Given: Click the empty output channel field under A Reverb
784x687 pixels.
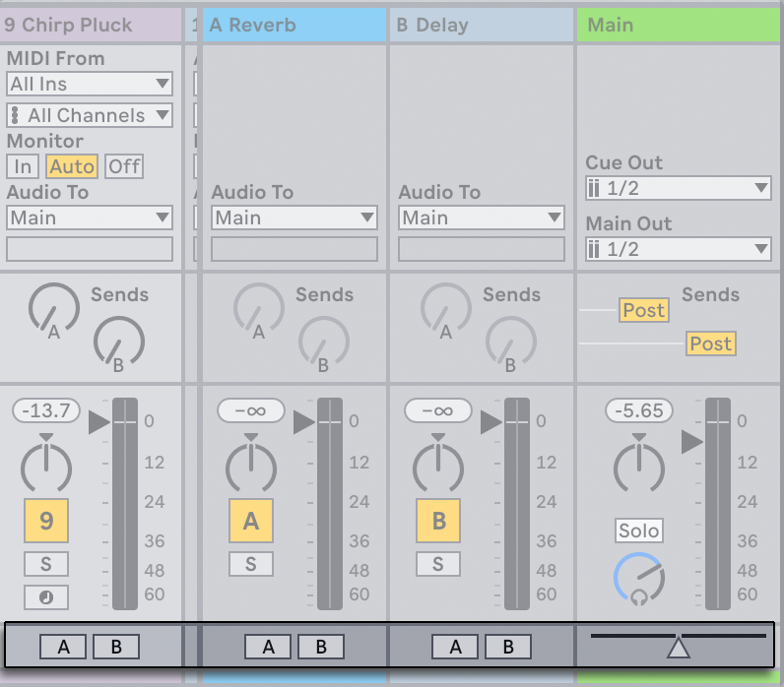Looking at the screenshot, I should [x=294, y=249].
